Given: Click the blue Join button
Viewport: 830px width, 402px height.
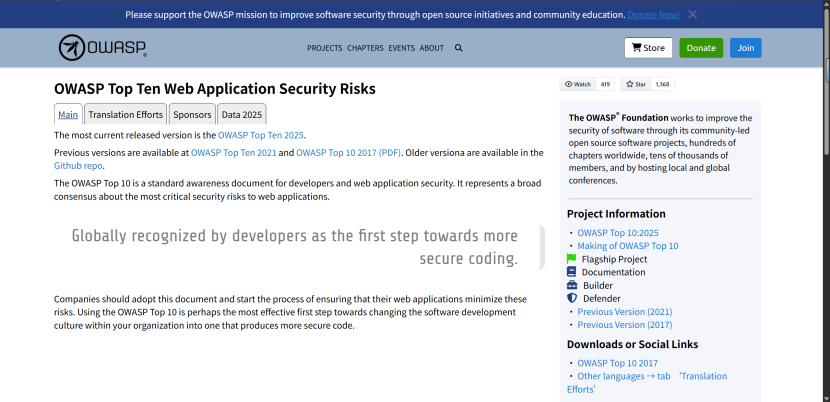Looking at the screenshot, I should (x=745, y=48).
